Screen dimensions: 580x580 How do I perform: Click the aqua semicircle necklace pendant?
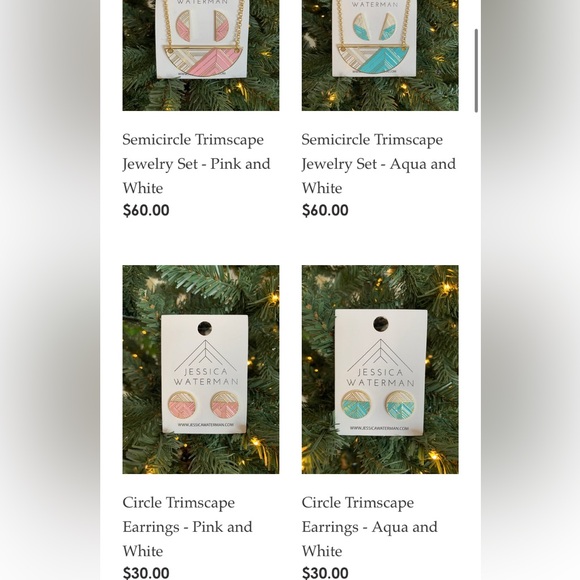click(x=374, y=60)
